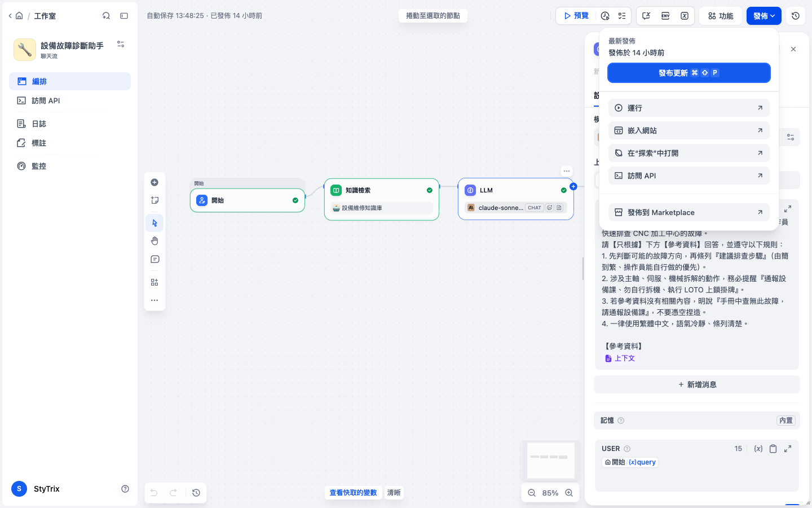The image size is (812, 508).
Task: Expand the USER prompt editor
Action: click(788, 449)
